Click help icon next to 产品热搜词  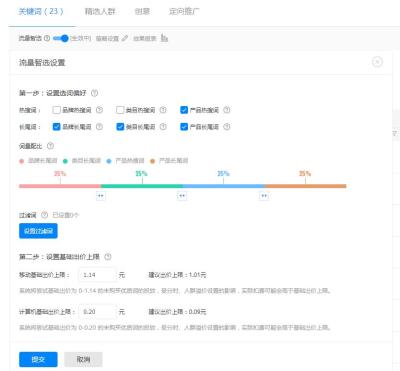tap(227, 110)
